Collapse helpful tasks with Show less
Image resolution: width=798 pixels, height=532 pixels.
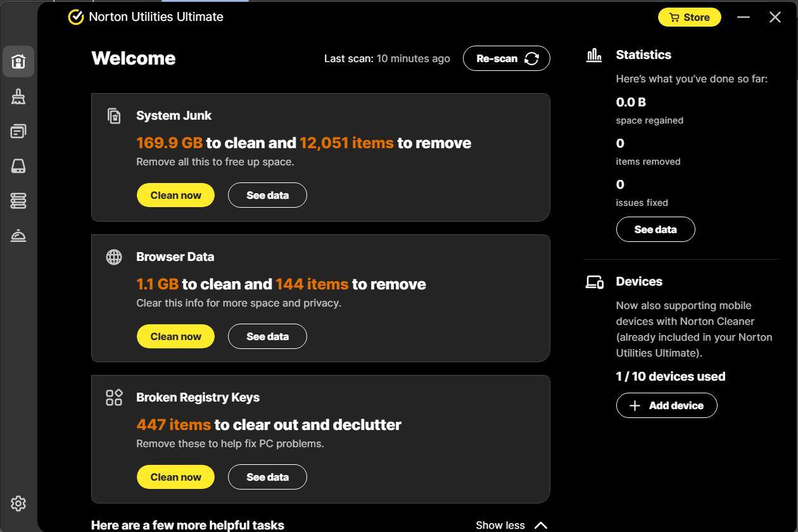(511, 525)
